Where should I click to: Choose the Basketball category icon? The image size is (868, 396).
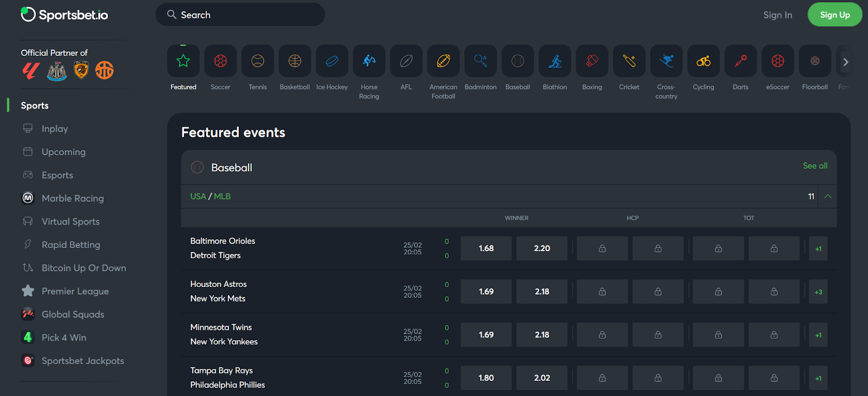click(x=295, y=61)
